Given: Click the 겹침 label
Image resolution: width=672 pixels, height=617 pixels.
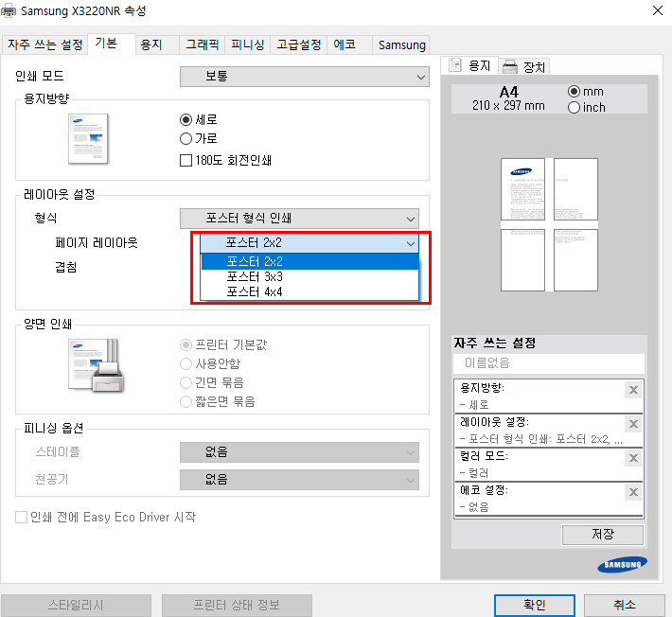Looking at the screenshot, I should [x=66, y=268].
